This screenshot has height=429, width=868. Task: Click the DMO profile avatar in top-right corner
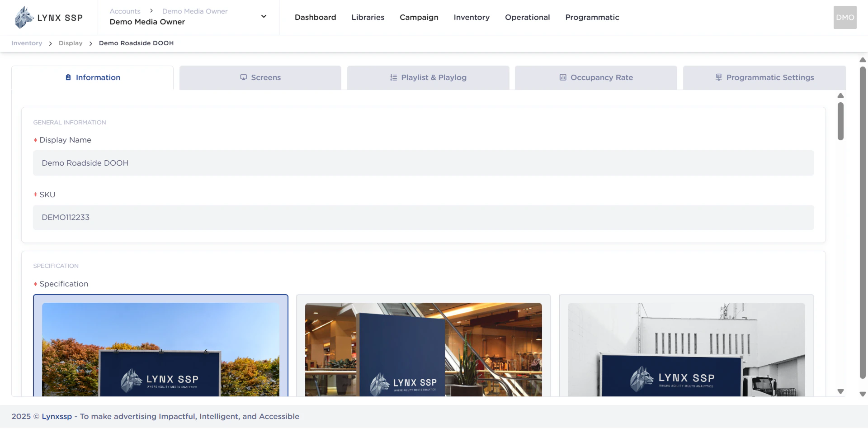click(x=845, y=17)
